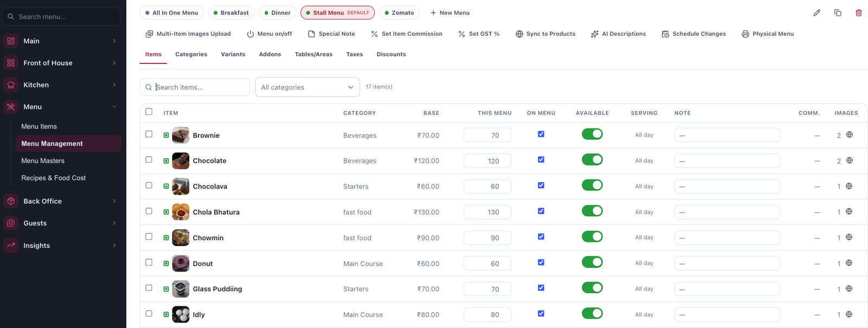Click the Kitchen chef hat icon
This screenshot has width=868, height=328.
point(11,85)
